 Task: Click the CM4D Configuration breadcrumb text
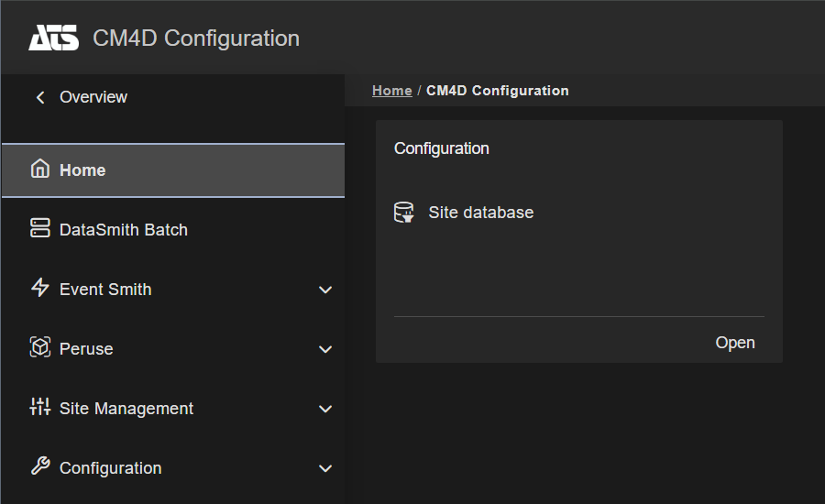point(497,91)
